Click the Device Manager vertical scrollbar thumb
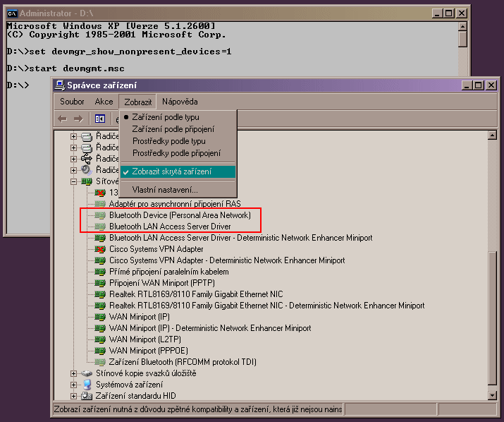Image resolution: width=504 pixels, height=422 pixels. [492, 318]
